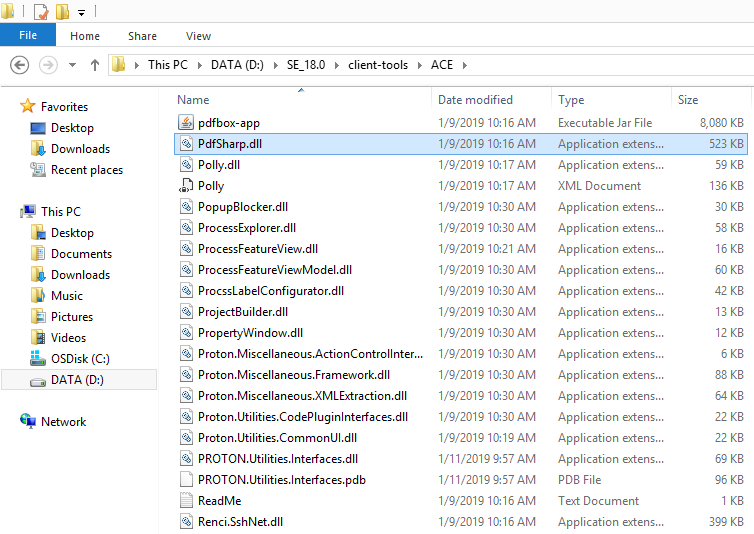Image resolution: width=754 pixels, height=534 pixels.
Task: Click This PC in the address bar
Action: point(168,65)
